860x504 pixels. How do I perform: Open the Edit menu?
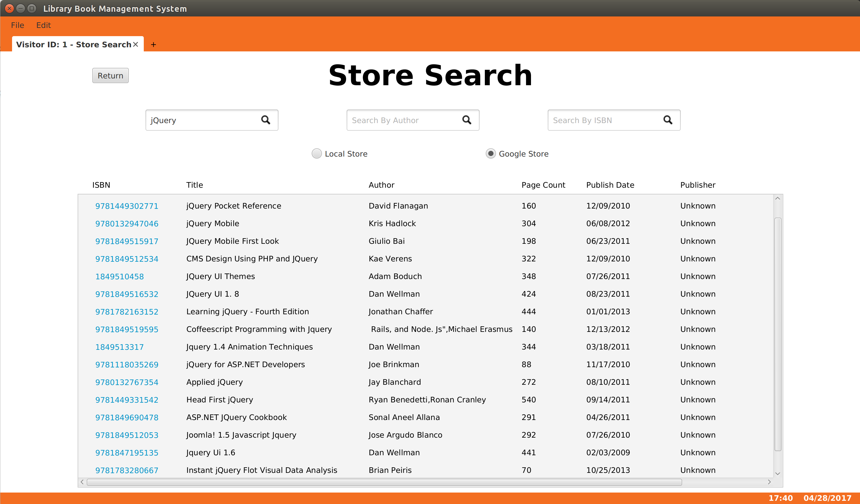[43, 25]
